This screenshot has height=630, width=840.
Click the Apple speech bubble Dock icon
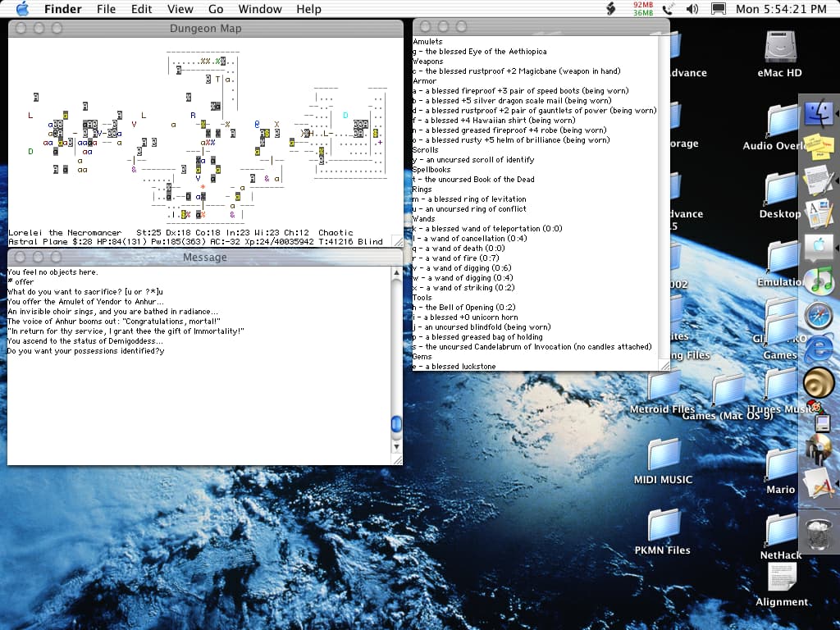(x=818, y=247)
